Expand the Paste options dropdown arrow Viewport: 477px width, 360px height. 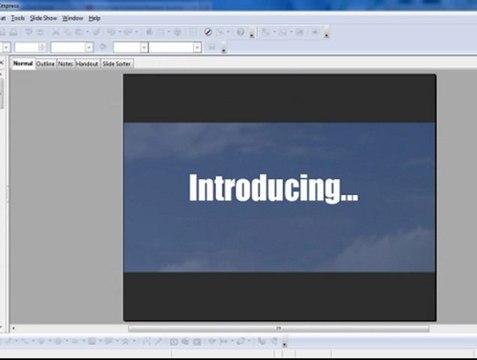coord(87,32)
